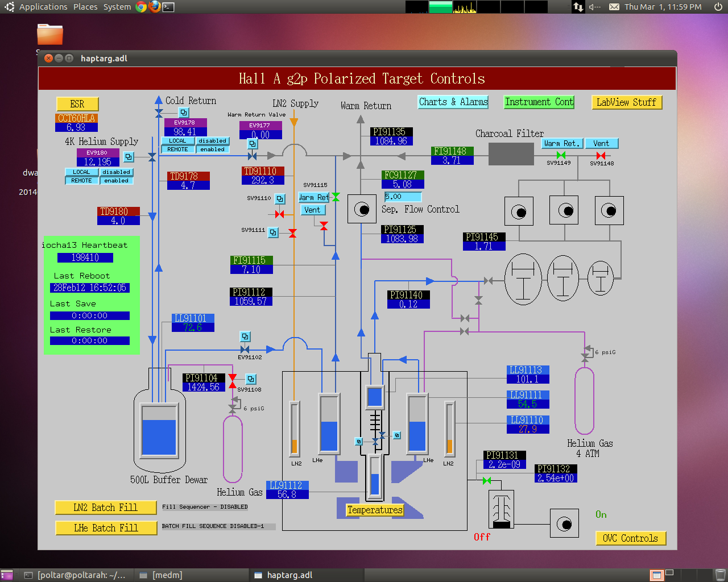Open the System menu
The width and height of the screenshot is (728, 582).
pyautogui.click(x=117, y=7)
